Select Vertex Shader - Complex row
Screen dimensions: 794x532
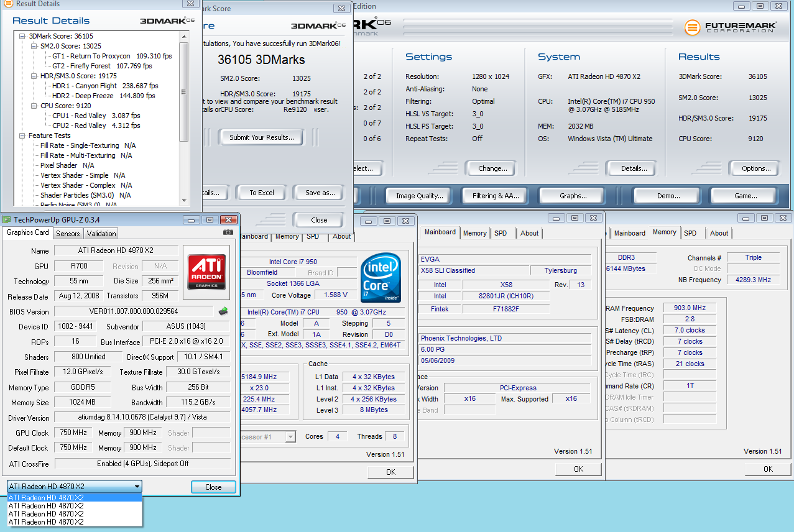[x=86, y=185]
